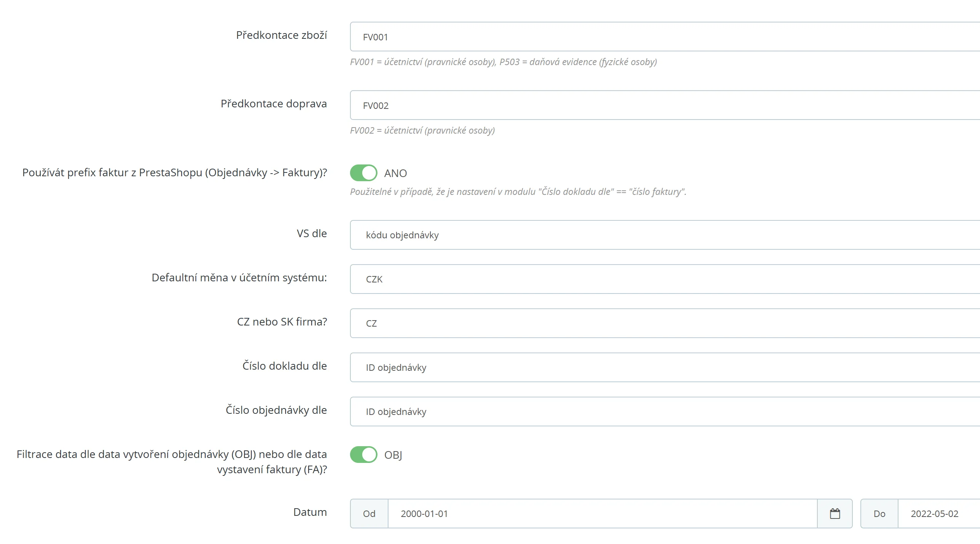Click the Od date field 2000-01-01
The width and height of the screenshot is (980, 544).
tap(602, 514)
